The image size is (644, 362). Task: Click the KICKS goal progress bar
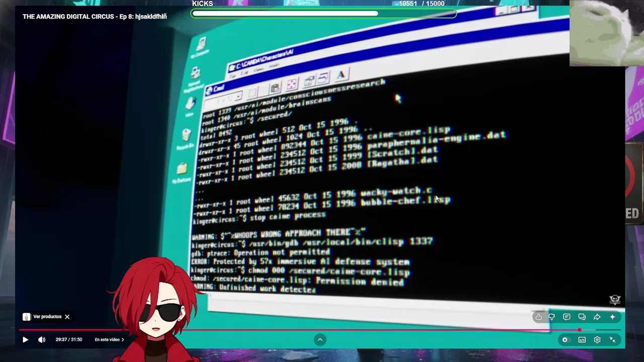[324, 14]
